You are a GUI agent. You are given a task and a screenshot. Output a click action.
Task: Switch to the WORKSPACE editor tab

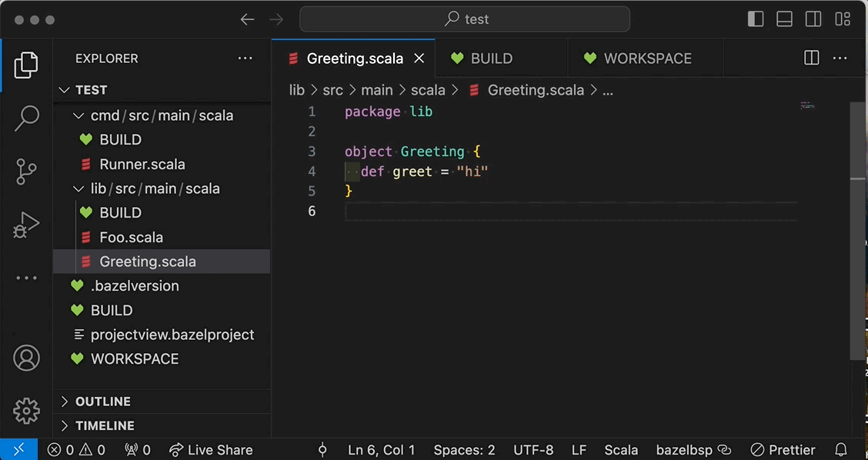click(x=646, y=58)
